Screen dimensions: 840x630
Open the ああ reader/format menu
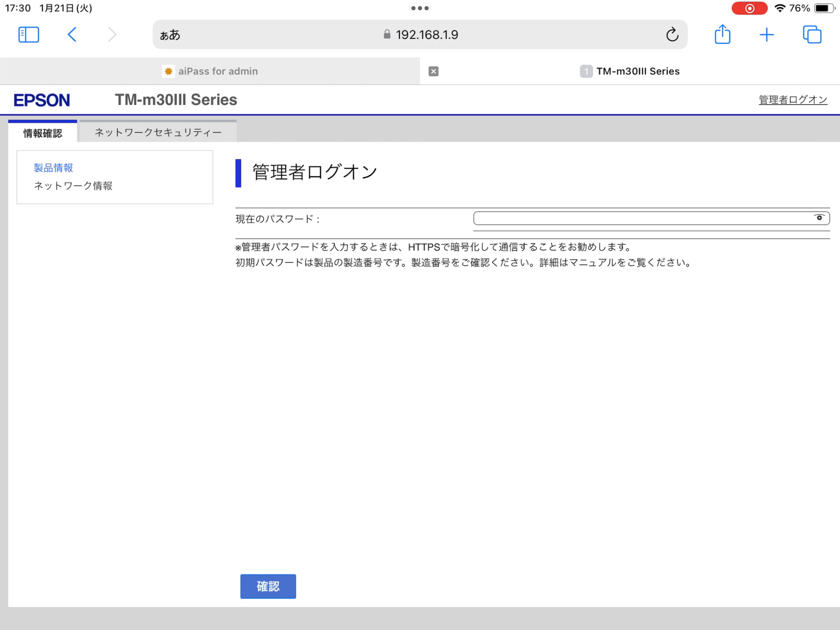pos(170,35)
